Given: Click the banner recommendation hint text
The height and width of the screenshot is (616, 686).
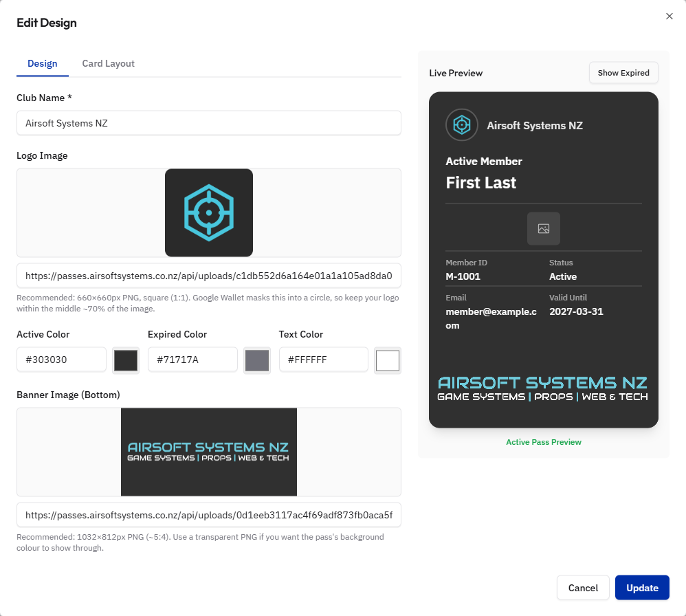Looking at the screenshot, I should point(201,542).
